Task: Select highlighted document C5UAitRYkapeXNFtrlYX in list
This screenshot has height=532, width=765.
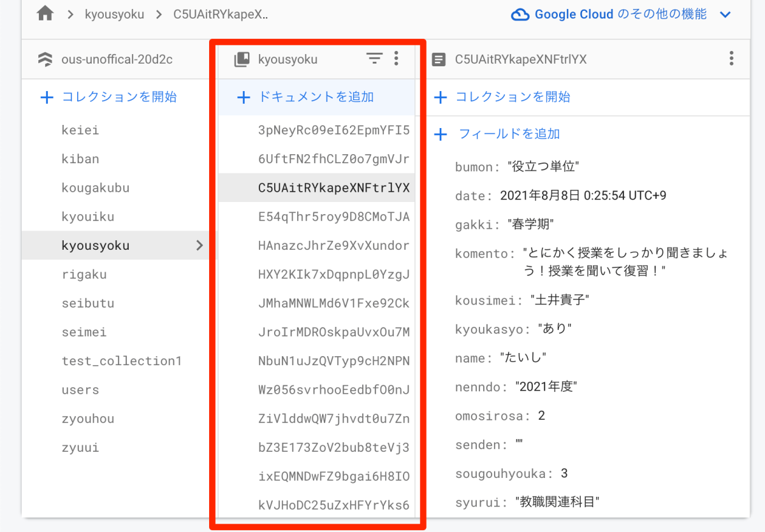Action: point(316,188)
